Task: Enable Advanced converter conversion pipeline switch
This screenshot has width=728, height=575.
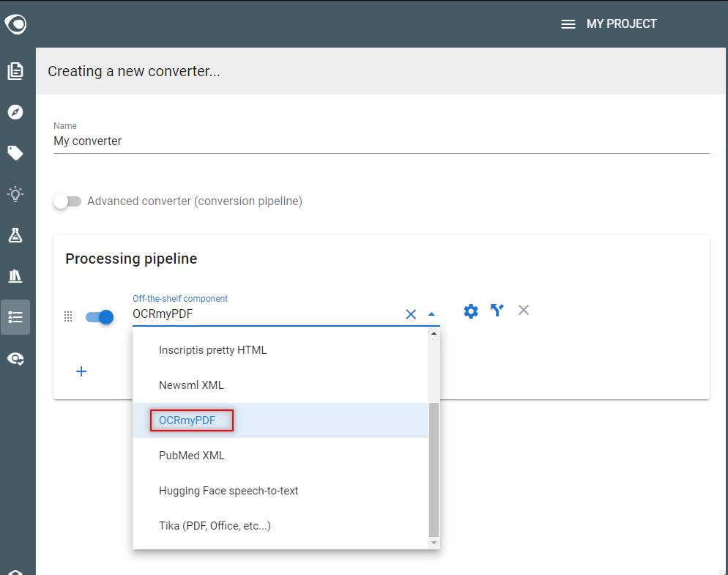Action: [x=67, y=201]
